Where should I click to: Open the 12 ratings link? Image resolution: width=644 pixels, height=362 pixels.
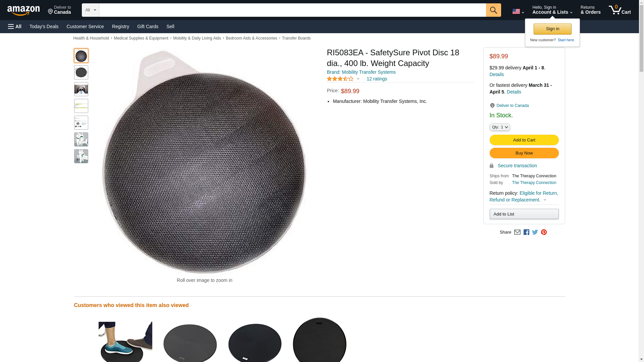click(x=377, y=79)
